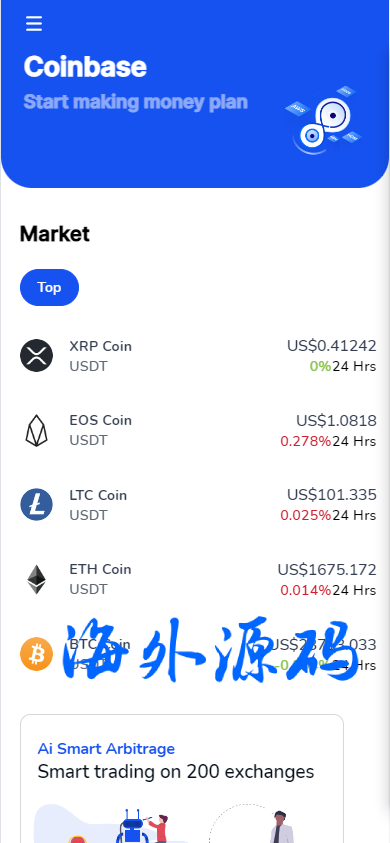Click the Start making money plan subtitle
The image size is (390, 843).
136,102
